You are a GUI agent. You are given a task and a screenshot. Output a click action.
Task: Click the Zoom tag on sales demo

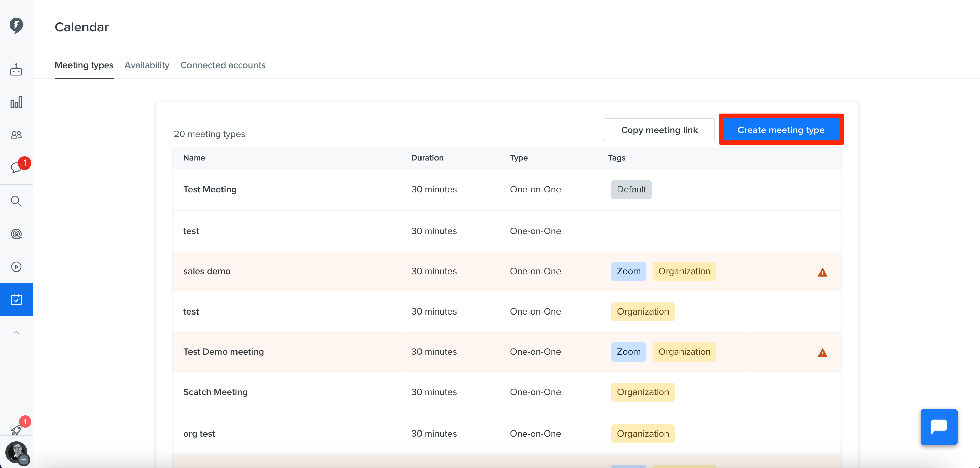628,272
